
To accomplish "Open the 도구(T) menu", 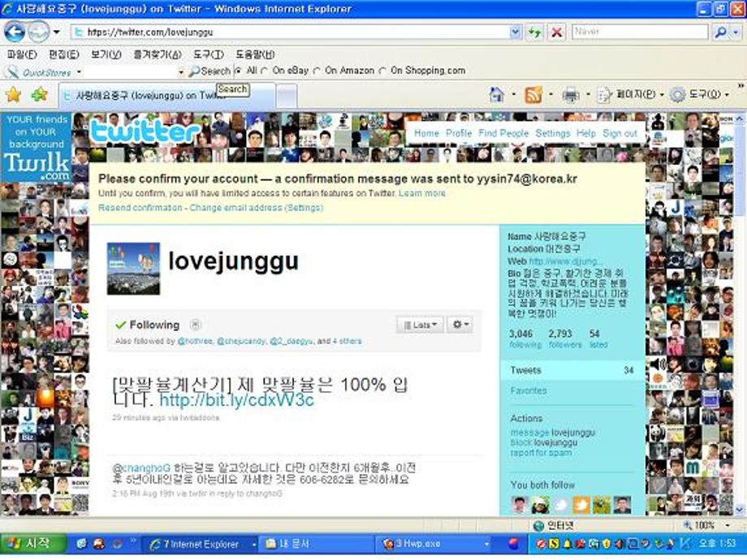I will 208,54.
